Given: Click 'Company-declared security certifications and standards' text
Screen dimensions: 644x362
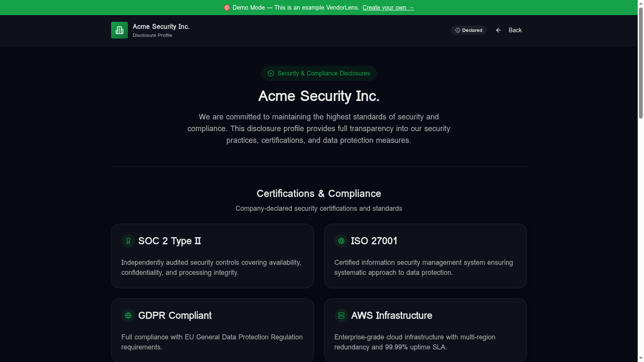Looking at the screenshot, I should (x=319, y=208).
